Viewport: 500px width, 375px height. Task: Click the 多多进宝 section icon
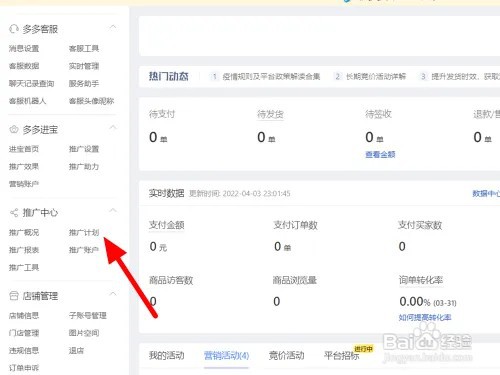point(14,129)
